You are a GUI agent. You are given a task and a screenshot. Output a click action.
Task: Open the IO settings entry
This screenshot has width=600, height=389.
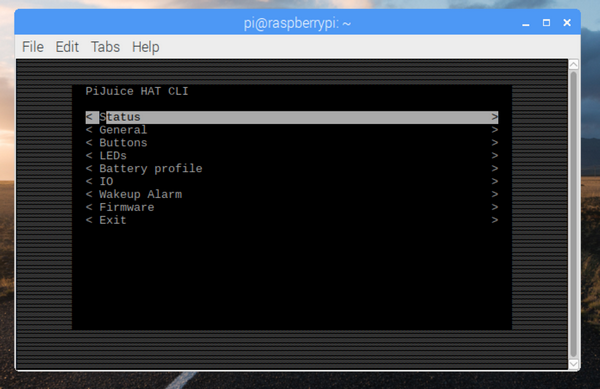coord(292,181)
